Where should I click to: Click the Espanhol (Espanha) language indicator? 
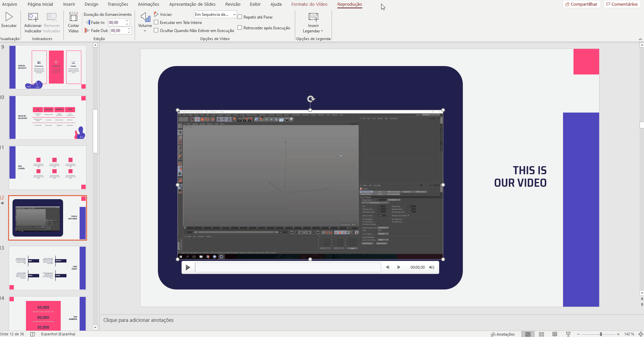[58, 334]
